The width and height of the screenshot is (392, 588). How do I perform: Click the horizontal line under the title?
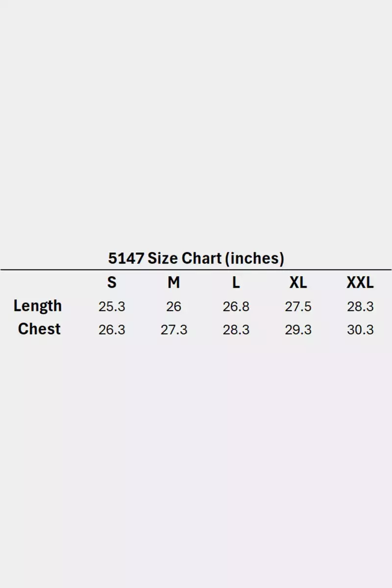point(196,269)
